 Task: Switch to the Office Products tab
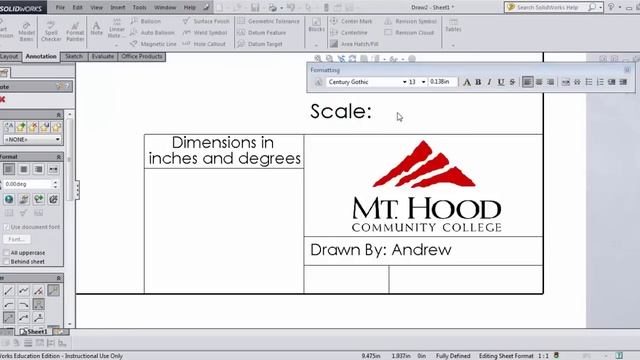[142, 56]
